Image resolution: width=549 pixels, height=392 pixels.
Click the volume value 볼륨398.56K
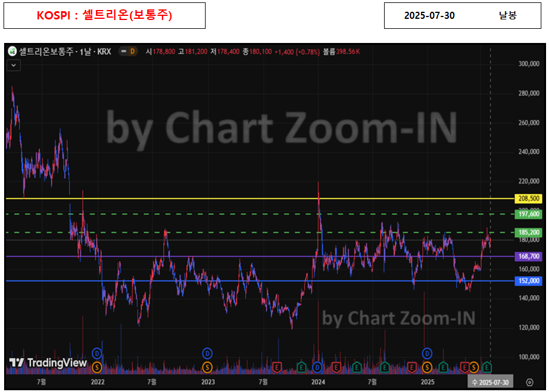click(342, 52)
